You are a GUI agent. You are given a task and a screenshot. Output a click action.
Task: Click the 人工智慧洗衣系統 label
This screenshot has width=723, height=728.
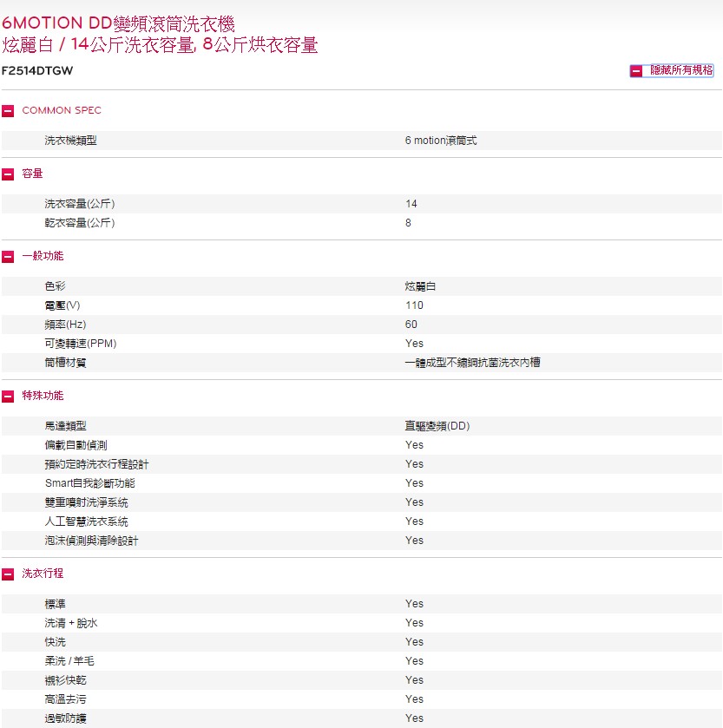[87, 521]
